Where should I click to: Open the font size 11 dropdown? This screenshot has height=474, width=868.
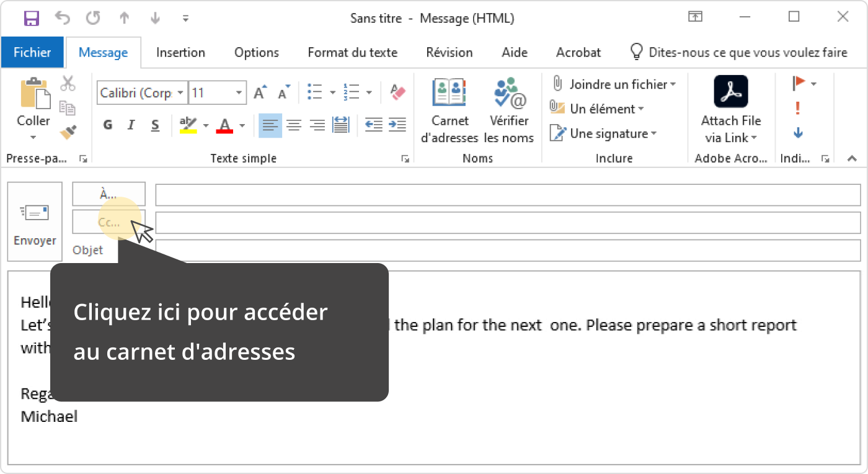point(239,93)
